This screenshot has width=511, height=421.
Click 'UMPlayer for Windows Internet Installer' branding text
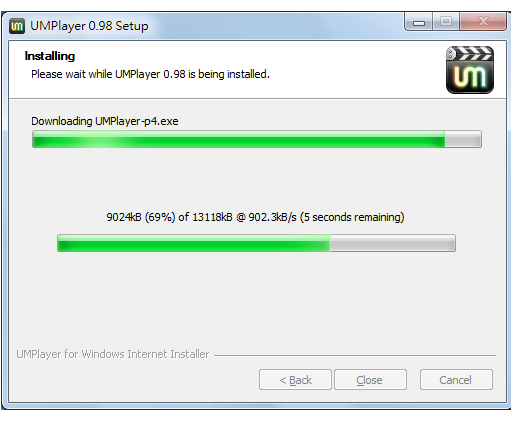[113, 354]
